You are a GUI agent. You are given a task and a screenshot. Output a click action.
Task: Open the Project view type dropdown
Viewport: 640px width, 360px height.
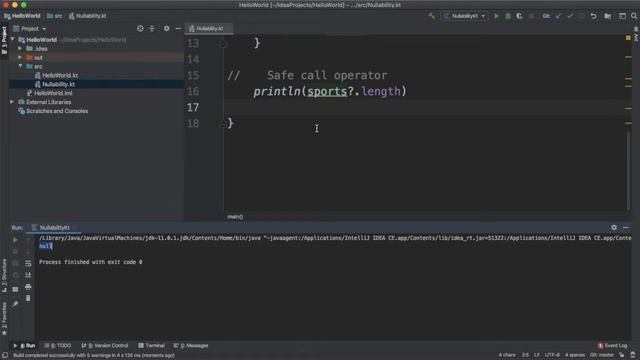click(x=30, y=29)
